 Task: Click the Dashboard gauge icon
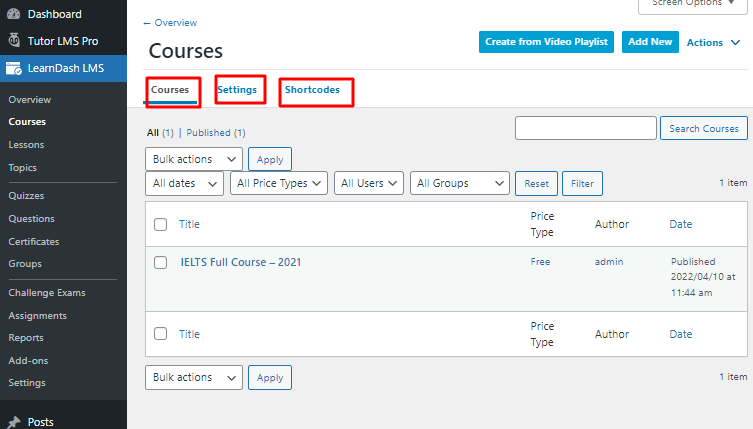click(14, 14)
